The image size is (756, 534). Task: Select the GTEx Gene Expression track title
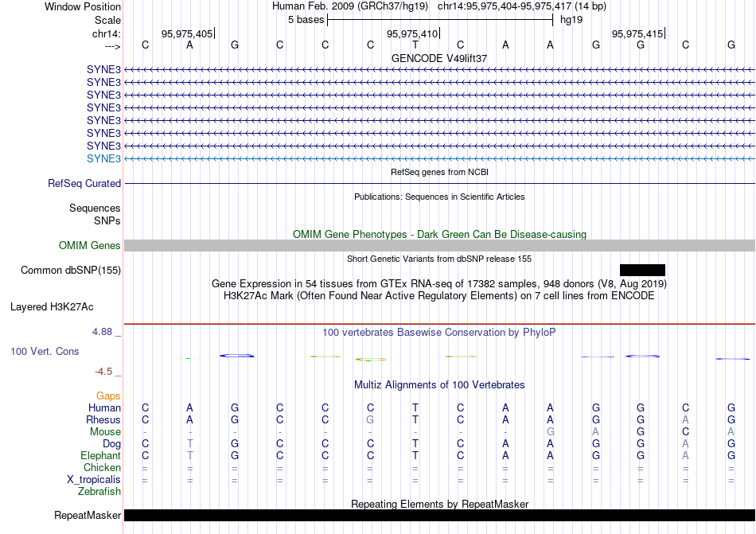pos(439,283)
